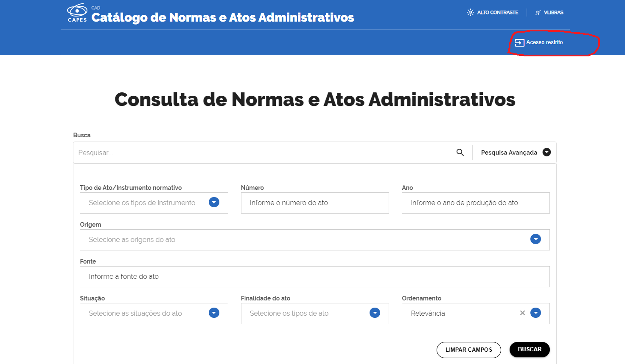Expand the Finalidade do ato dropdown

[375, 313]
